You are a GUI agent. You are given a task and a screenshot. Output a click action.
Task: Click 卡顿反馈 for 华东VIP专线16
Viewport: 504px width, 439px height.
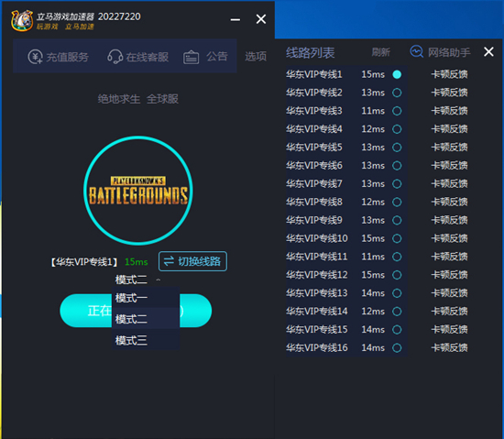(x=449, y=347)
